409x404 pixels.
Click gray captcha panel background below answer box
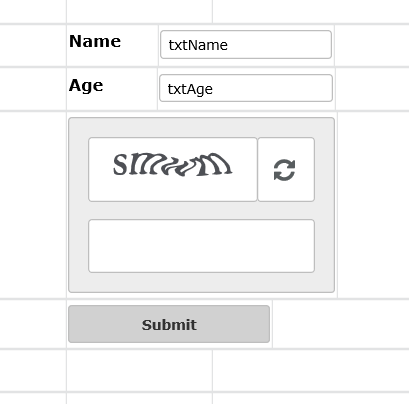click(201, 282)
